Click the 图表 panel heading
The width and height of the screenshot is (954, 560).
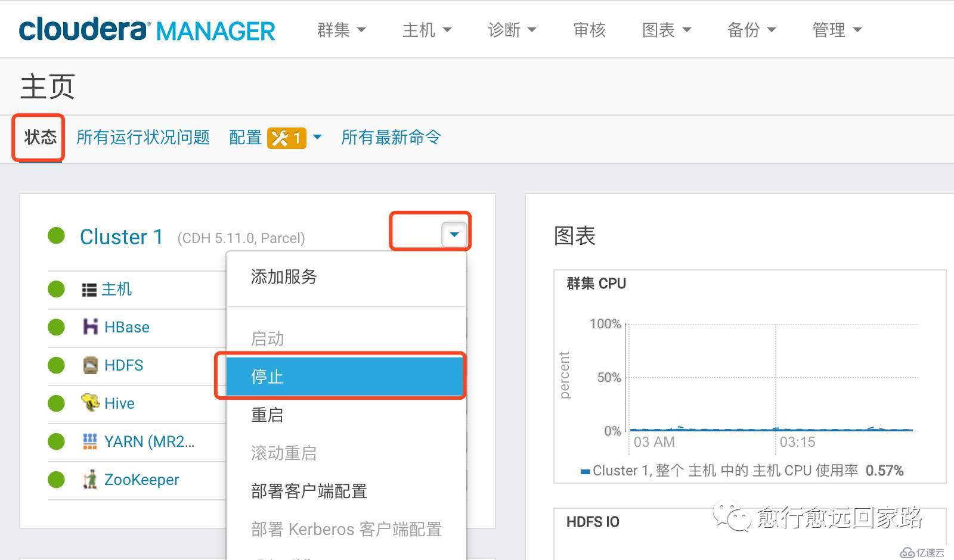pyautogui.click(x=575, y=236)
